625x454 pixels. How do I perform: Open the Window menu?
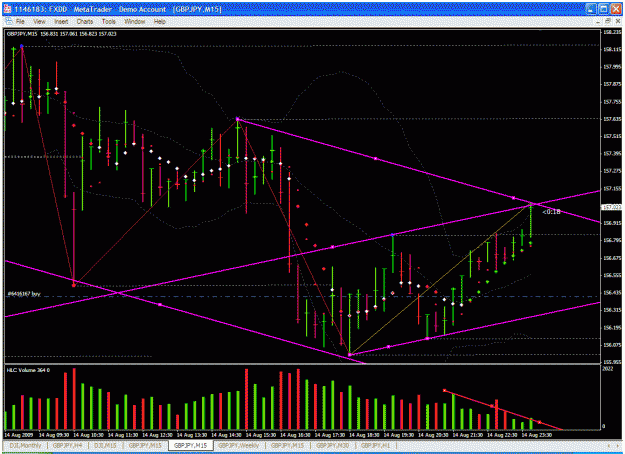coord(135,22)
